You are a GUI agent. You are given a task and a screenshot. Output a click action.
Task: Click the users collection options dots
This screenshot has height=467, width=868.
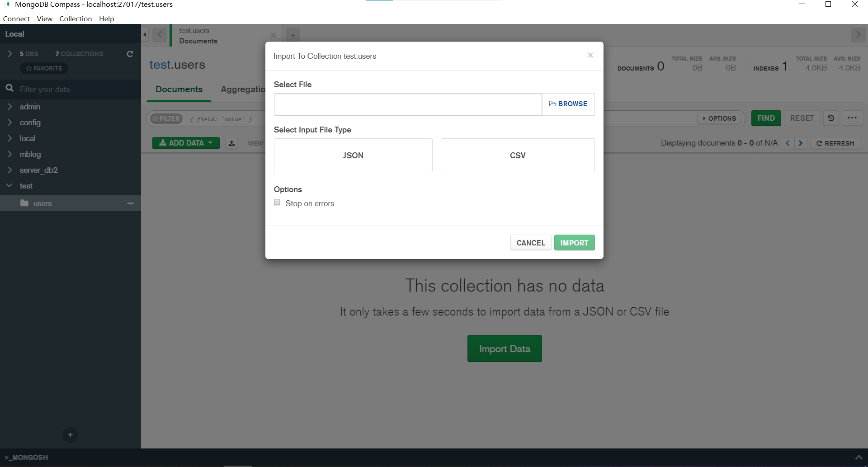(131, 203)
